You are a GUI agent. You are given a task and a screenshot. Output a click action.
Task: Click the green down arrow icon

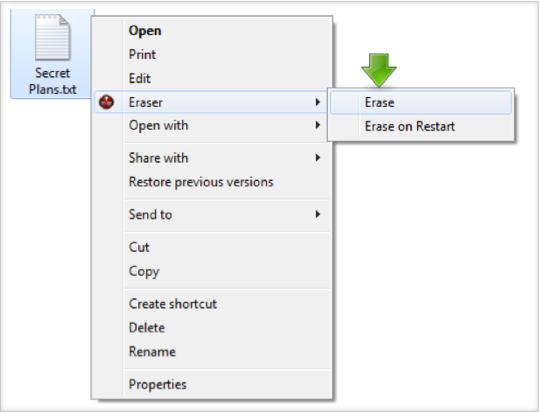pos(379,70)
